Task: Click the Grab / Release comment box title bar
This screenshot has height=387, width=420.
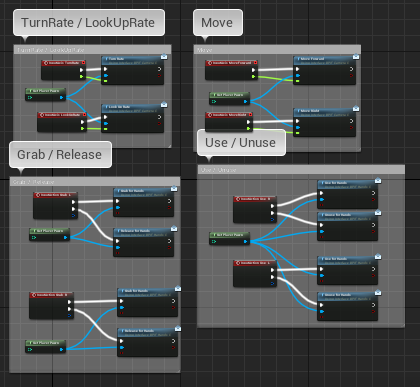Action: point(95,182)
